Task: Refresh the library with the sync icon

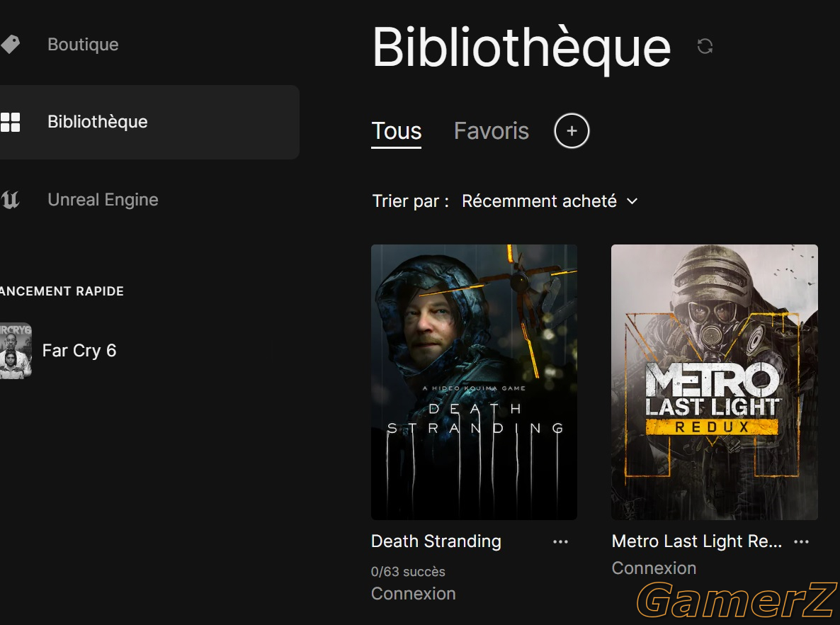Action: pos(705,46)
